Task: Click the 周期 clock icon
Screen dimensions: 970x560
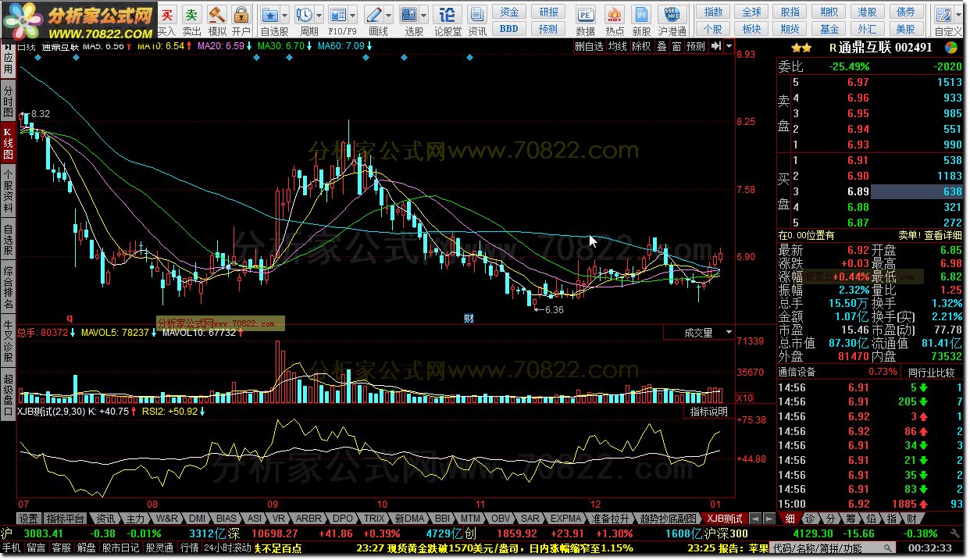Action: [x=304, y=15]
